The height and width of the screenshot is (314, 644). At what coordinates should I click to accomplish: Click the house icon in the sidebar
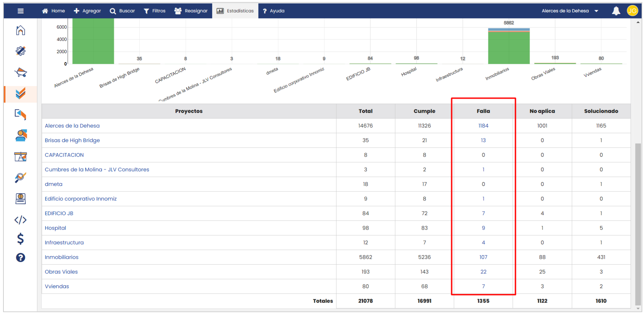[21, 30]
